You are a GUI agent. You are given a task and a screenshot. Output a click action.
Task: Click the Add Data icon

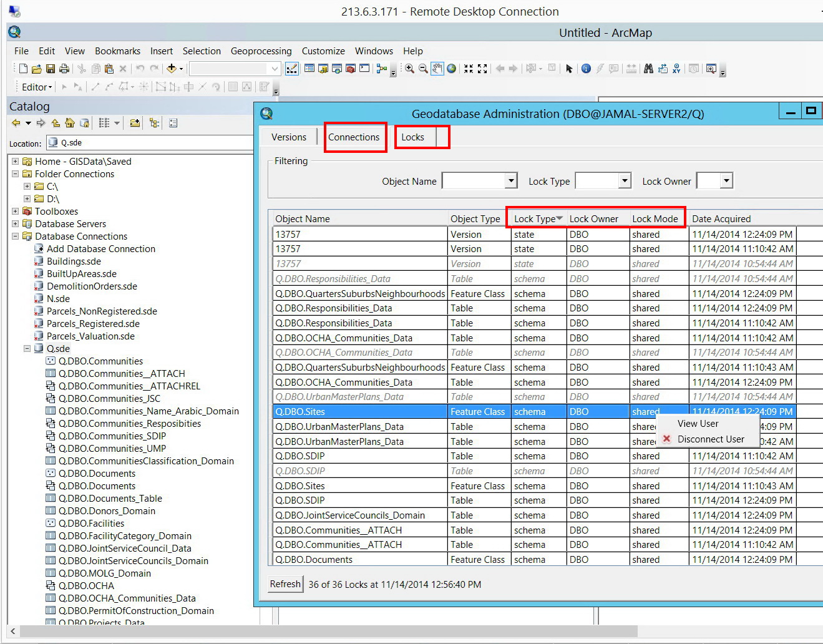(x=171, y=69)
